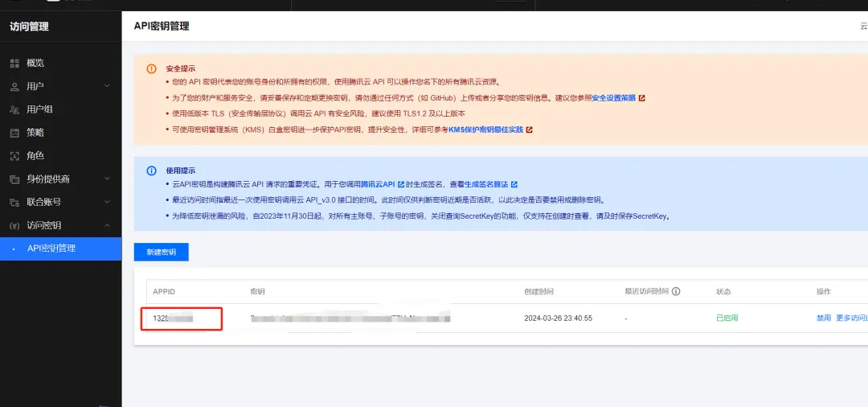Screen dimensions: 868x407
Task: Click the orange 安全提示 warning icon
Action: tap(151, 68)
